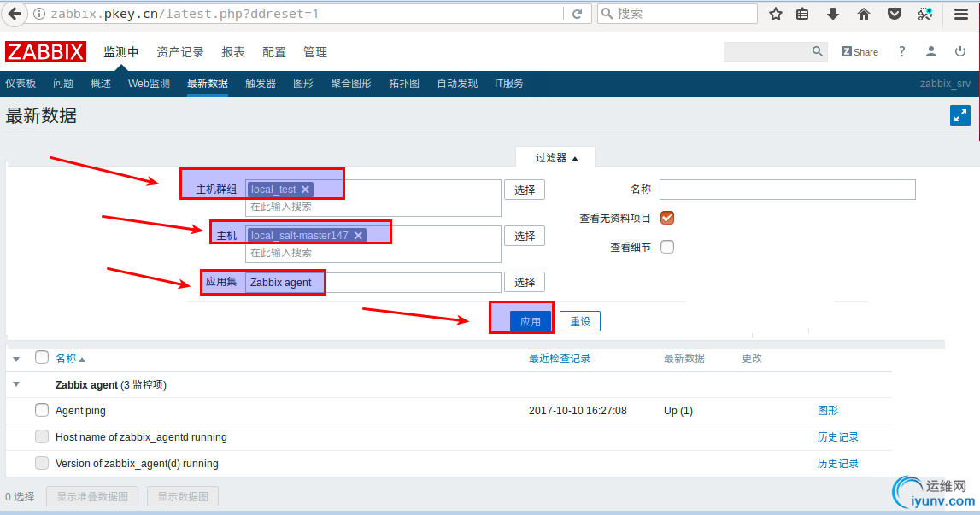Click 选择 button for host group
Screen dimensions: 980x515
click(x=525, y=190)
